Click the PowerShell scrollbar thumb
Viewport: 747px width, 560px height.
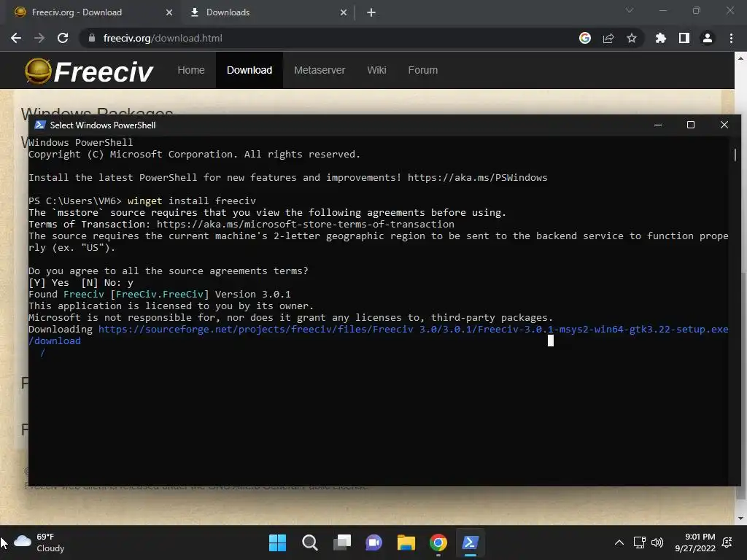tap(735, 155)
